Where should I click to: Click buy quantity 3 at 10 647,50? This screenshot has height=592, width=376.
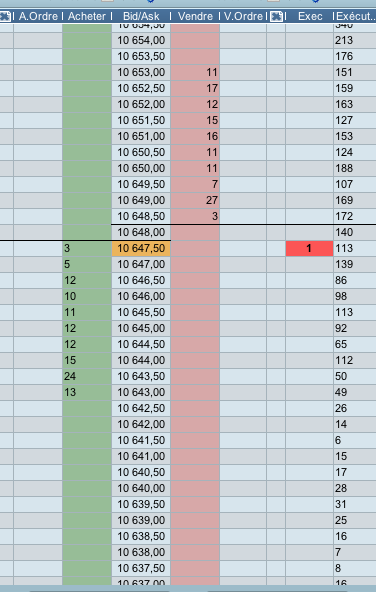[87, 248]
